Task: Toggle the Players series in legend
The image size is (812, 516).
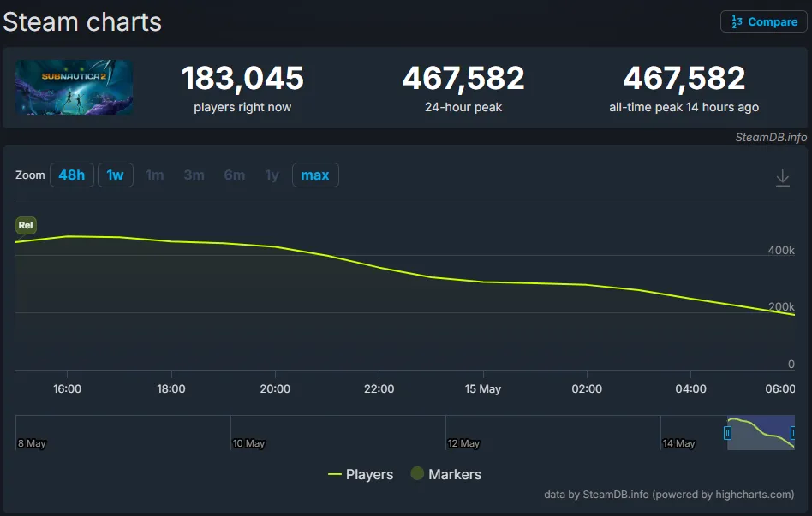Action: pos(361,474)
